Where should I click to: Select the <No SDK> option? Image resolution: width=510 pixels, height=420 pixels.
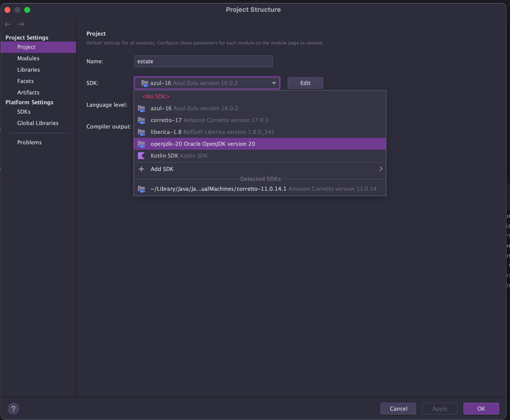(156, 96)
